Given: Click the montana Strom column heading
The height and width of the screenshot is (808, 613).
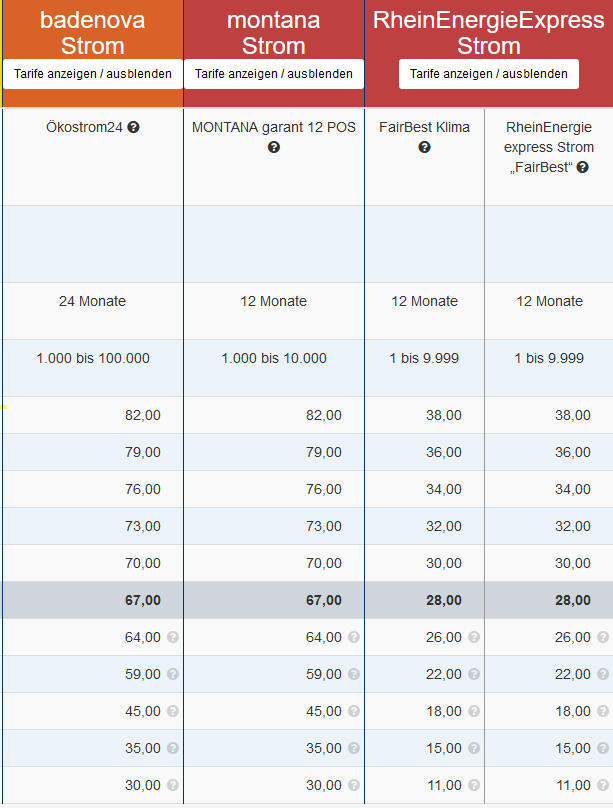Looking at the screenshot, I should tap(273, 33).
